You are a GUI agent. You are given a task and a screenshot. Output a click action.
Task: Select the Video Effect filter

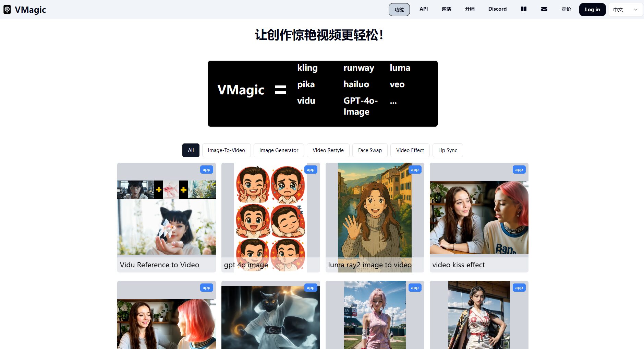pos(410,150)
